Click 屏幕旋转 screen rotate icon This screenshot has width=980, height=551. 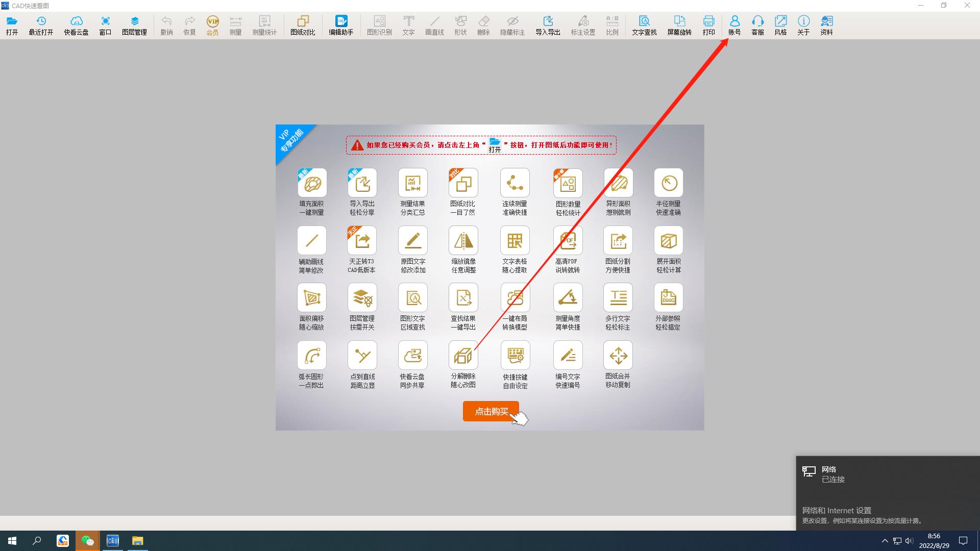tap(679, 21)
